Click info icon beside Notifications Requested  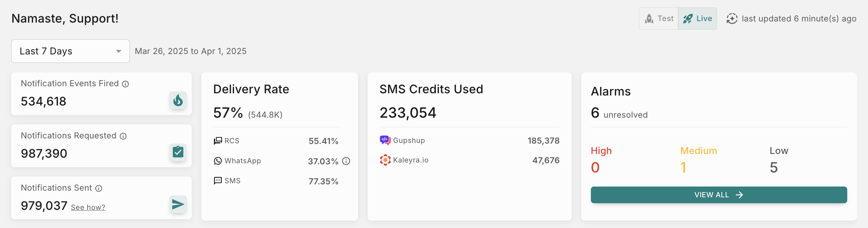[123, 136]
